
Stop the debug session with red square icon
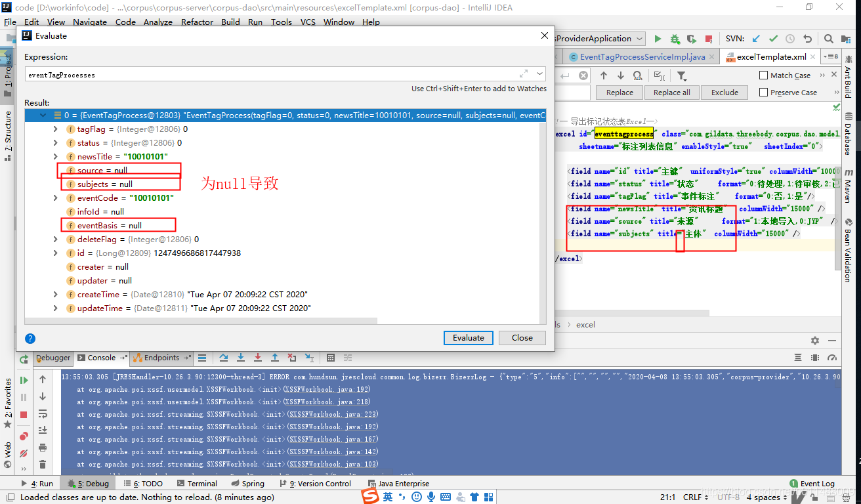[23, 413]
